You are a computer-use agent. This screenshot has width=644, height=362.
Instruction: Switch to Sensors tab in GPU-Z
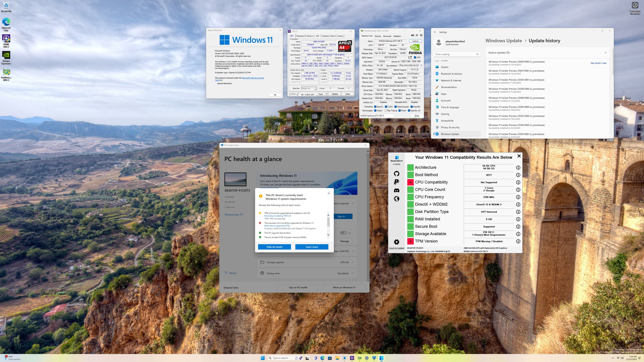[x=378, y=36]
